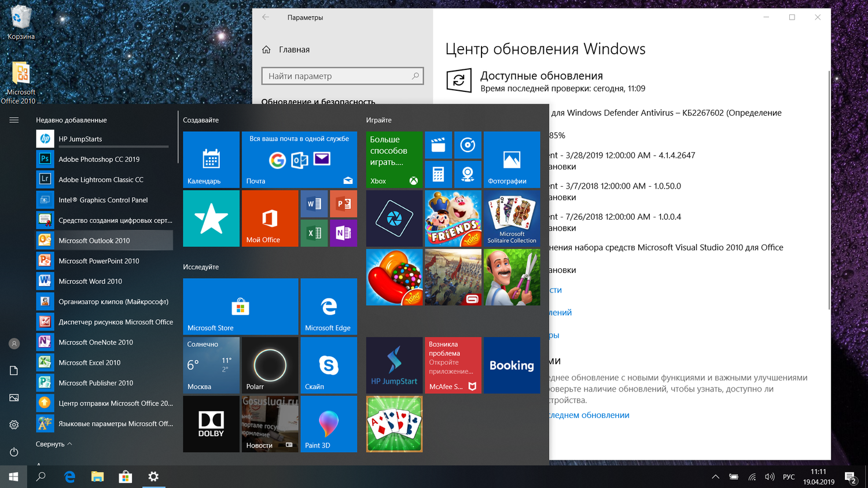
Task: Open the Power options button
Action: (x=14, y=452)
